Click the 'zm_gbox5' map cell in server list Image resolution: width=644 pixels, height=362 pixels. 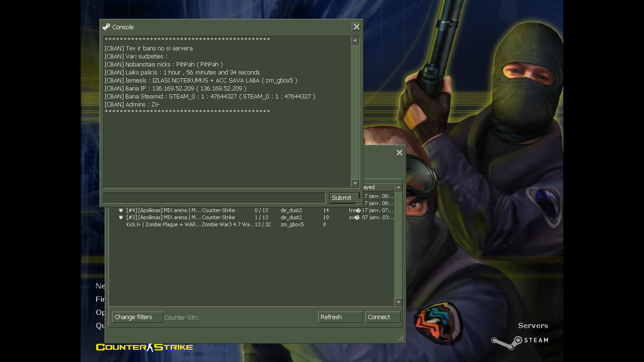click(x=292, y=224)
